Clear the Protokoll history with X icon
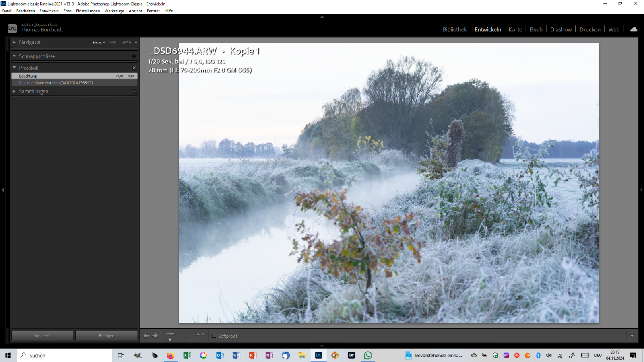Viewport: 644px width, 362px height. tap(134, 68)
